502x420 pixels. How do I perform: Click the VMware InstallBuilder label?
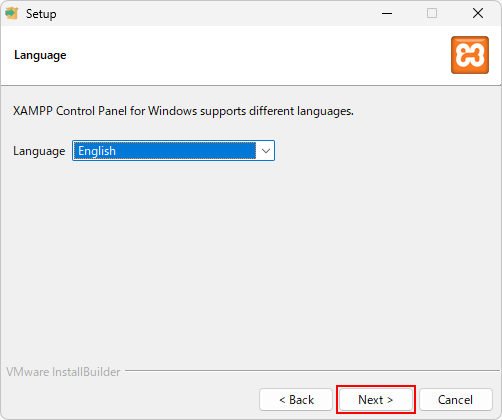click(63, 372)
